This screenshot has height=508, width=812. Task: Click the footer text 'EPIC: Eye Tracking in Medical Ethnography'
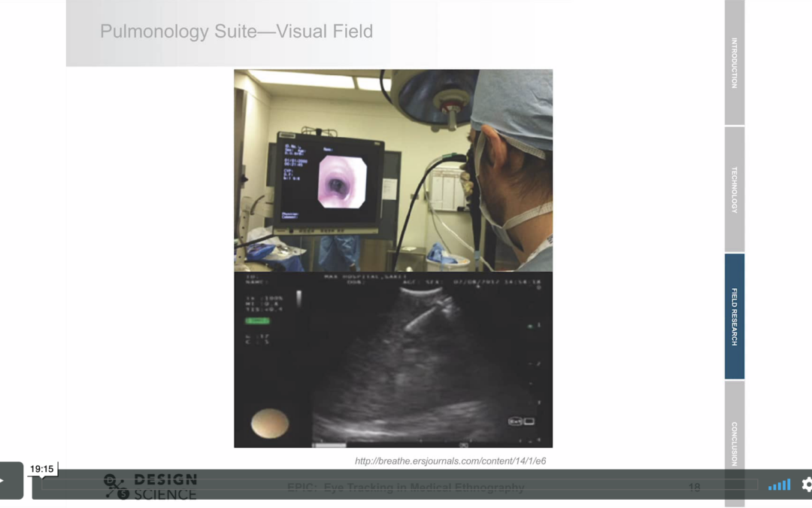click(x=405, y=488)
